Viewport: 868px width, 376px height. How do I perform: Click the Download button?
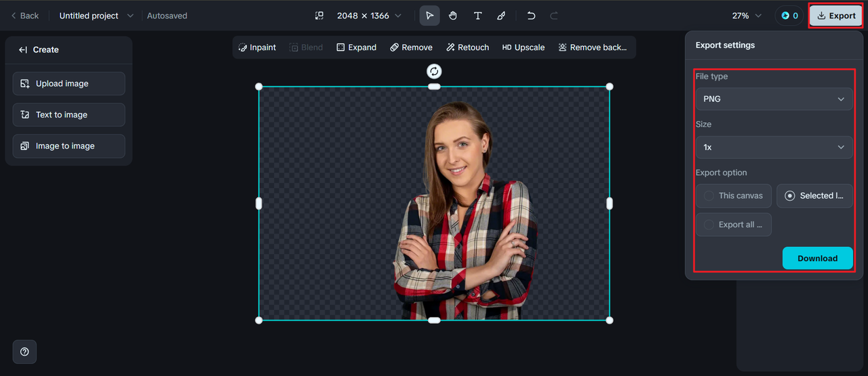[817, 258]
